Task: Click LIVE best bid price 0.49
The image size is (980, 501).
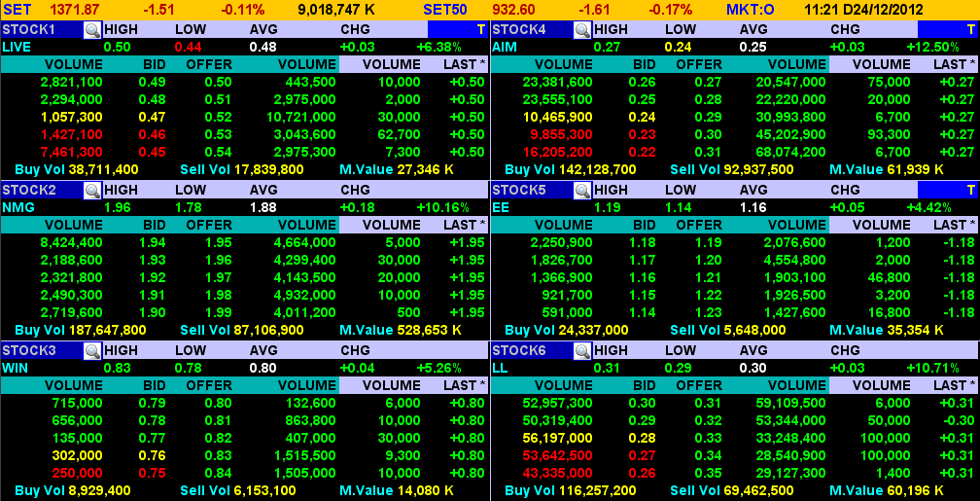Action: pos(152,82)
